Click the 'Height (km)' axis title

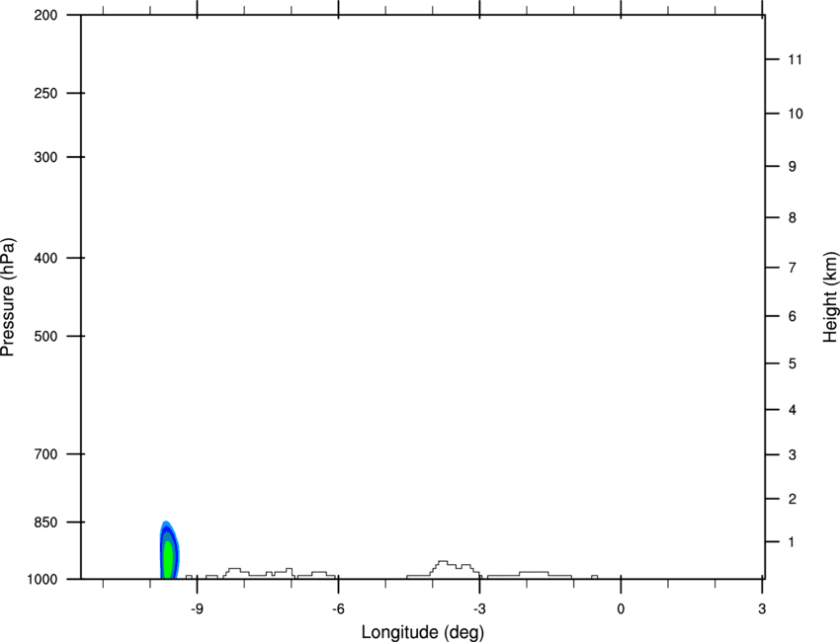coord(830,297)
